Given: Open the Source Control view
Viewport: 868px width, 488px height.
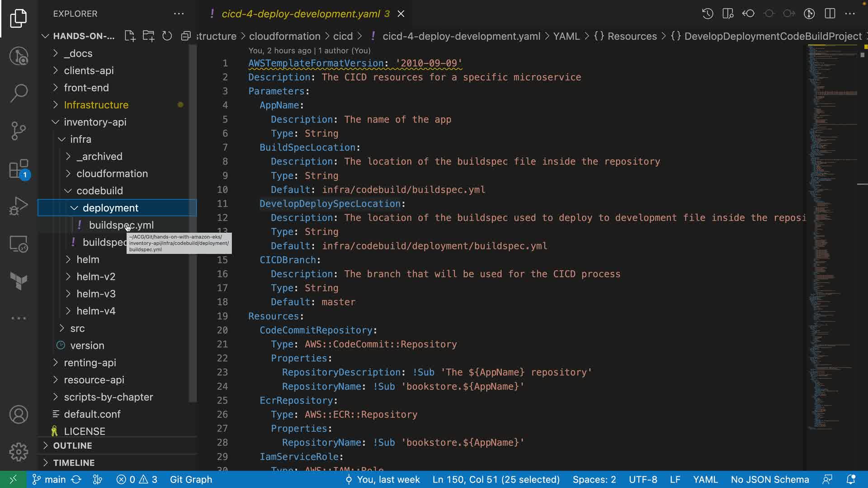Looking at the screenshot, I should [x=19, y=131].
